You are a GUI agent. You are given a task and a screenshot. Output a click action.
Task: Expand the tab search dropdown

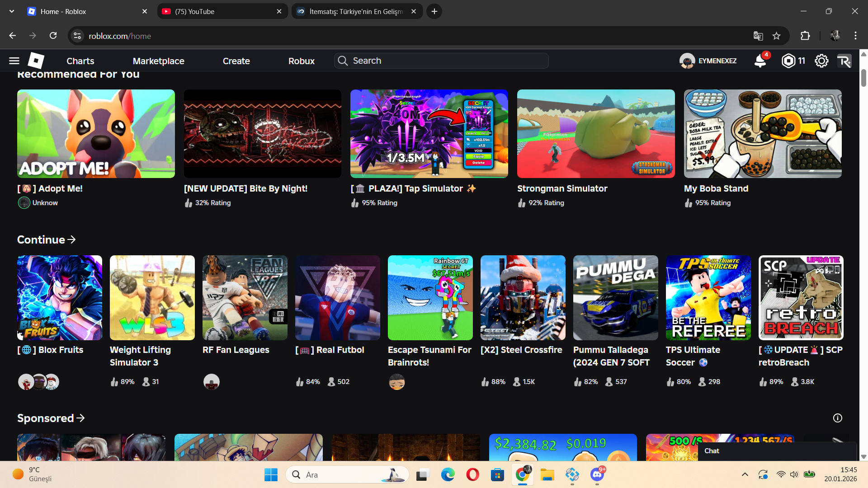(12, 11)
